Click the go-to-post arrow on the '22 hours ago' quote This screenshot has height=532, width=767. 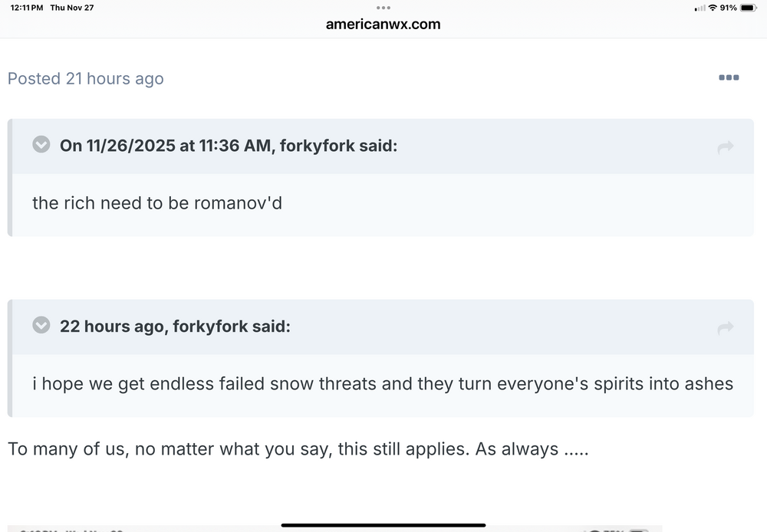click(725, 328)
